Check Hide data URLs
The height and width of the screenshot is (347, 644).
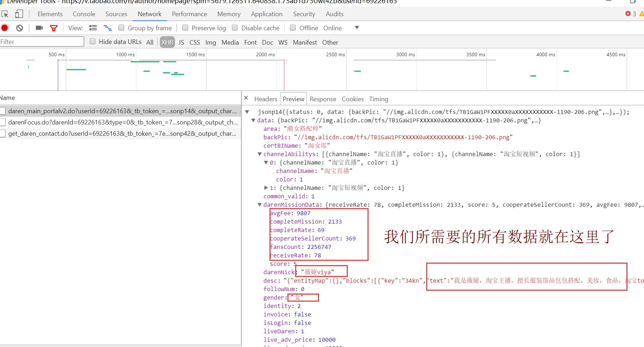(x=93, y=41)
